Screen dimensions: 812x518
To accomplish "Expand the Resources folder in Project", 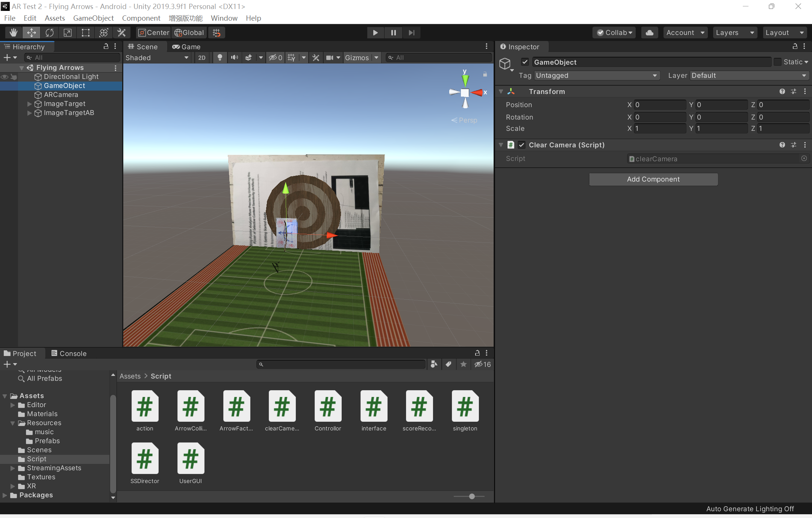I will [x=12, y=423].
